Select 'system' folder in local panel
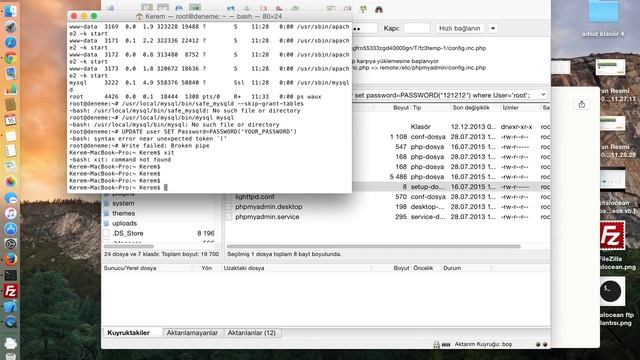Screen dimensions: 640x360 click(x=123, y=203)
